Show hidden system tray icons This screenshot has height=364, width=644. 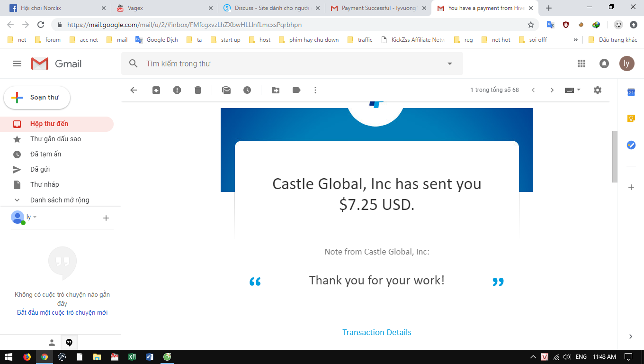coord(533,357)
